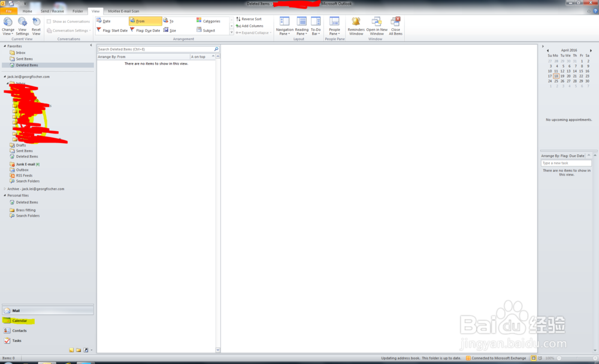The width and height of the screenshot is (599, 364).
Task: Expand the Archive mailbox
Action: click(x=5, y=189)
